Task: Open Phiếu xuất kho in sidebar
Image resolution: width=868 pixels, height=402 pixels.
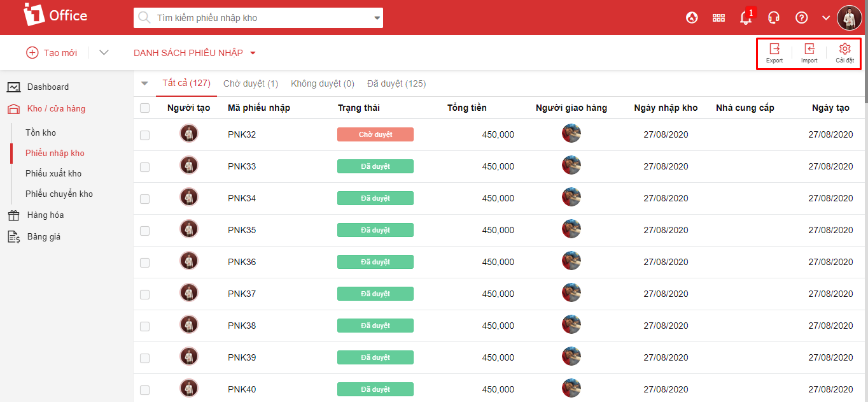Action: [x=53, y=173]
